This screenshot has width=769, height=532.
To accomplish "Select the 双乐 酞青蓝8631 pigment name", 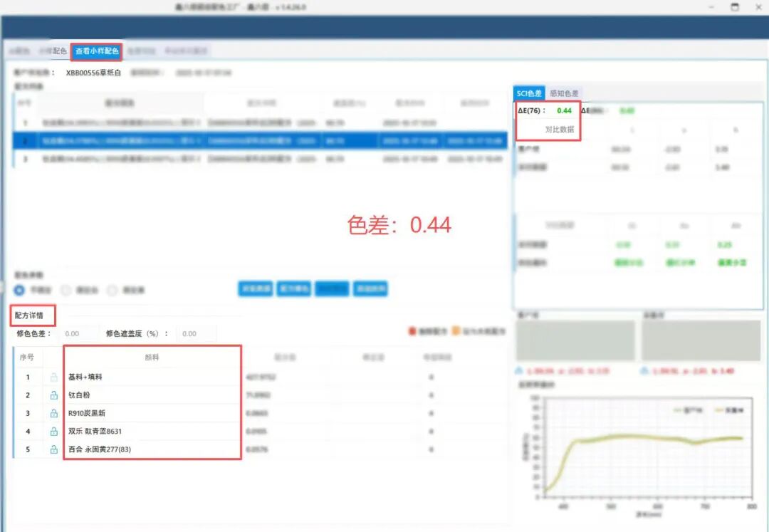I will click(95, 432).
